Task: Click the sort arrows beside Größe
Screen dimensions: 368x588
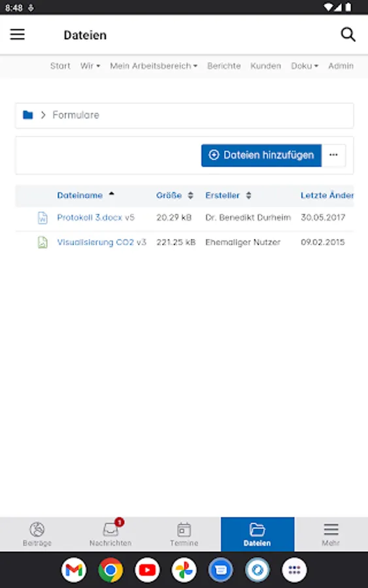Action: (191, 195)
